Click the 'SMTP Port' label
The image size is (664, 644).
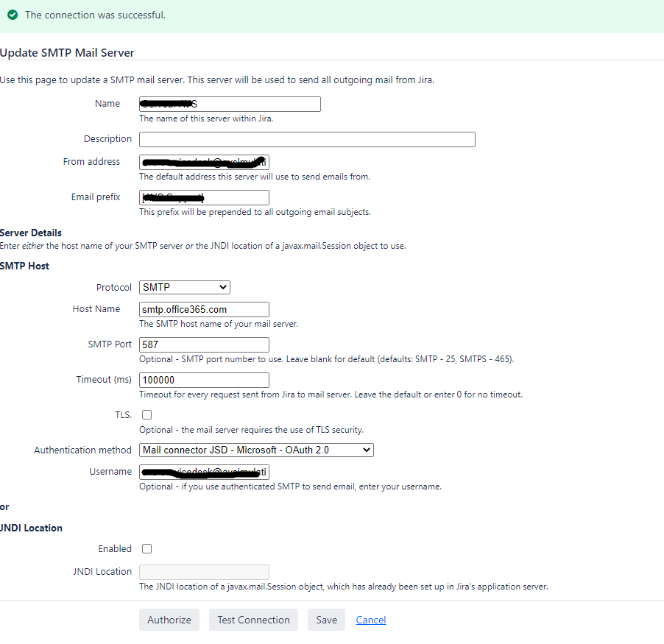pos(110,344)
